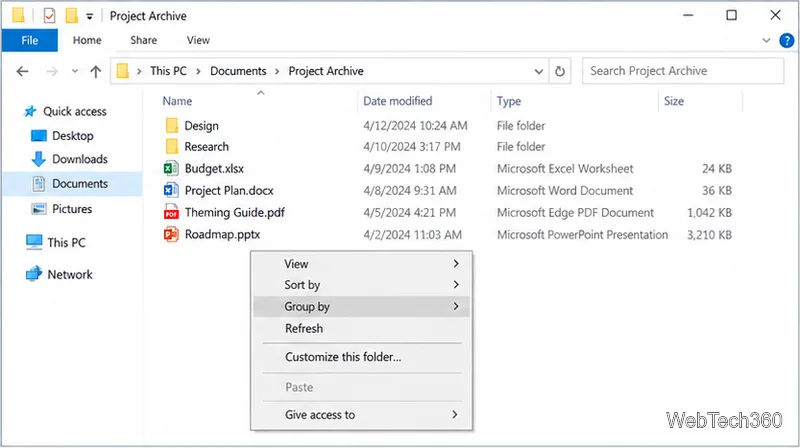
Task: Open Customize Quick Access Toolbar dropdown
Action: tap(89, 16)
